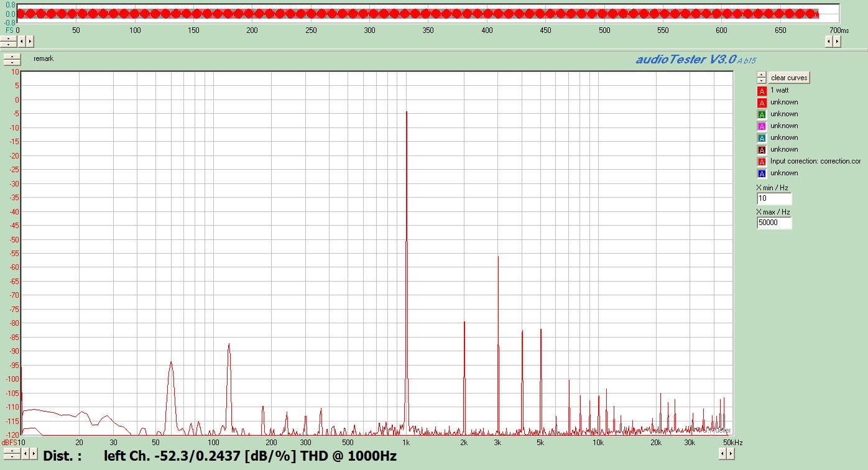Click the 'X min / Hz' label
The height and width of the screenshot is (470, 868).
(x=772, y=188)
